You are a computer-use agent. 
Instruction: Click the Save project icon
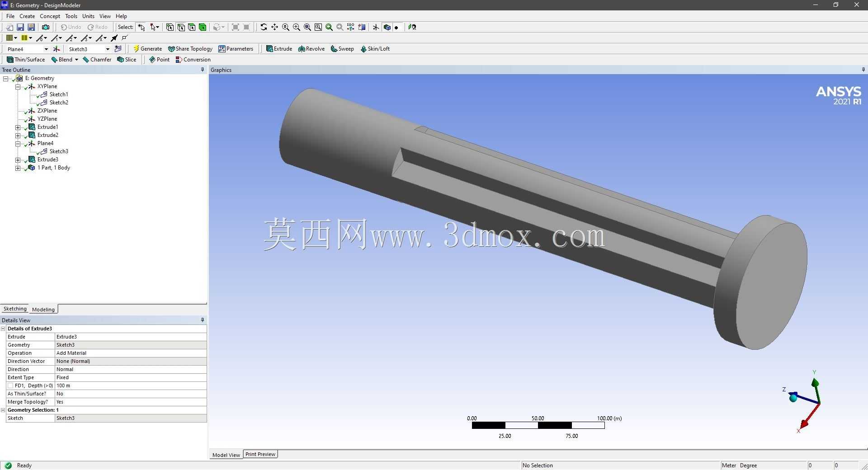pyautogui.click(x=20, y=27)
